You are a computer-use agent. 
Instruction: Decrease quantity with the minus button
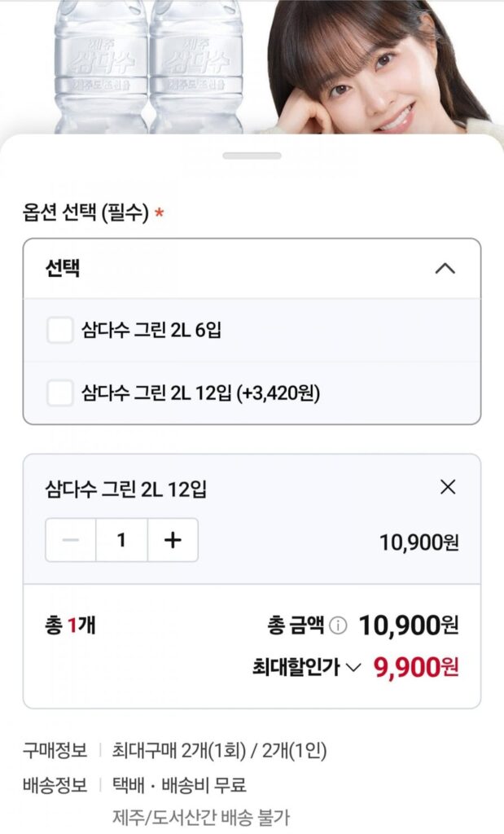tap(71, 540)
